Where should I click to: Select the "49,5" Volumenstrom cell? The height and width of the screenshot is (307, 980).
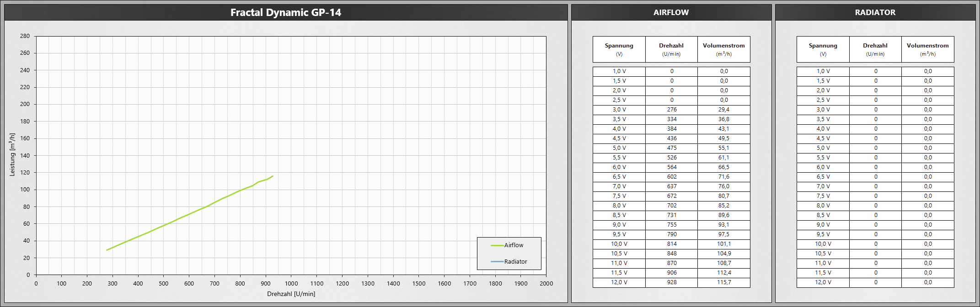click(x=724, y=138)
